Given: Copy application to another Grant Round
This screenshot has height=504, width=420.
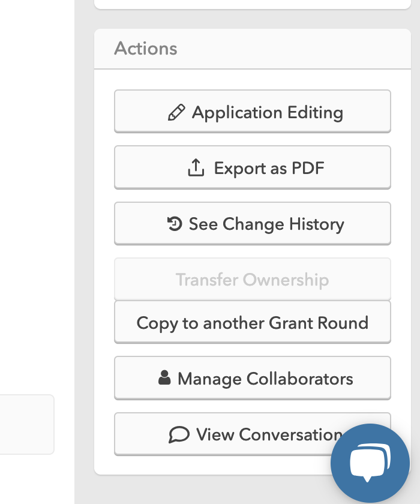Looking at the screenshot, I should click(x=253, y=322).
